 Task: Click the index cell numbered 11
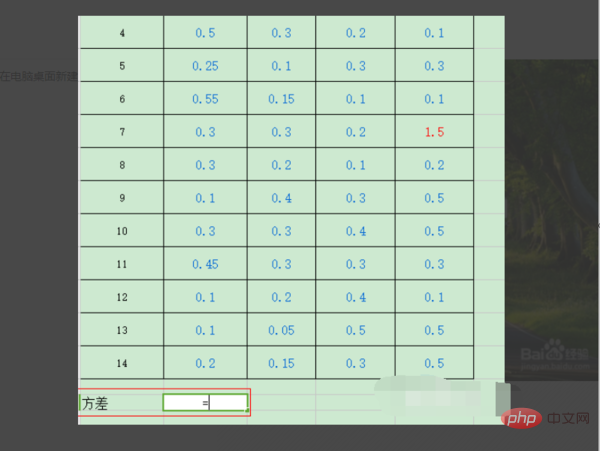coord(122,264)
